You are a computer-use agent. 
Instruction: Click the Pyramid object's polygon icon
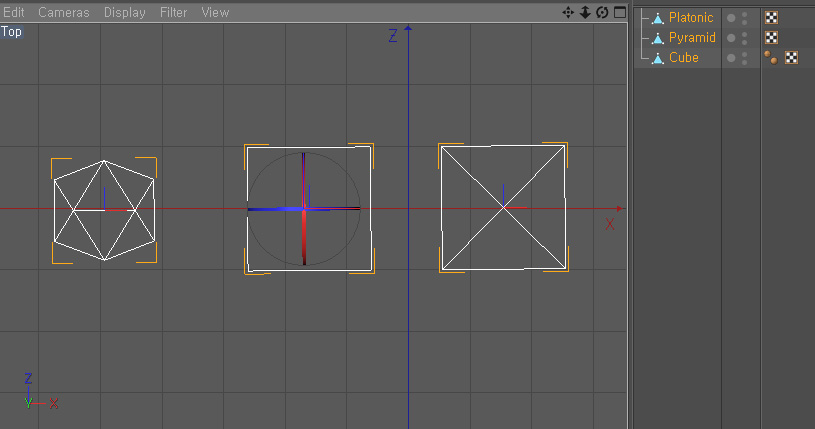click(658, 38)
